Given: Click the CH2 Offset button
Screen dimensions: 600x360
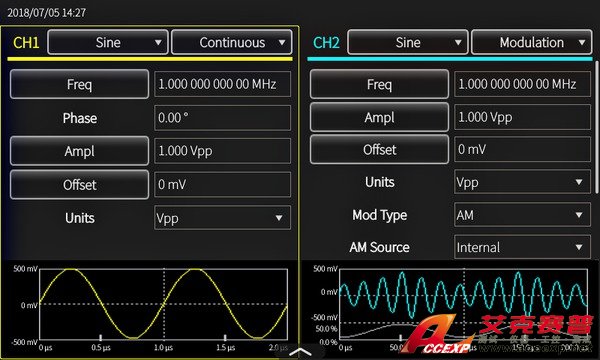Looking at the screenshot, I should point(379,150).
